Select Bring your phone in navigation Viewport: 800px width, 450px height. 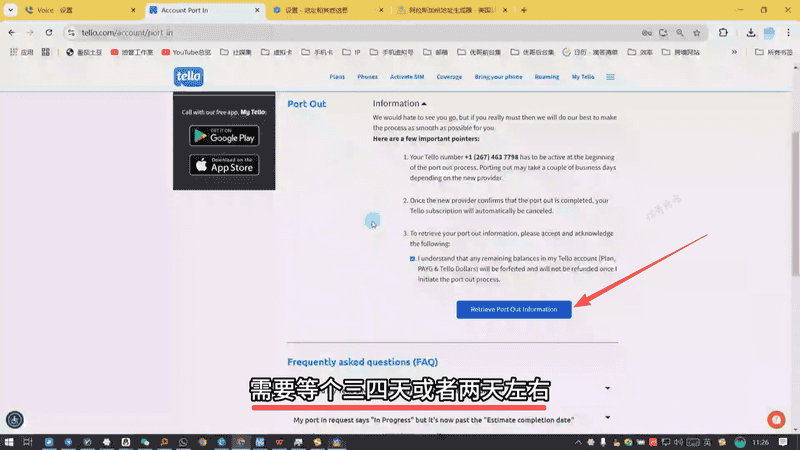tap(498, 77)
